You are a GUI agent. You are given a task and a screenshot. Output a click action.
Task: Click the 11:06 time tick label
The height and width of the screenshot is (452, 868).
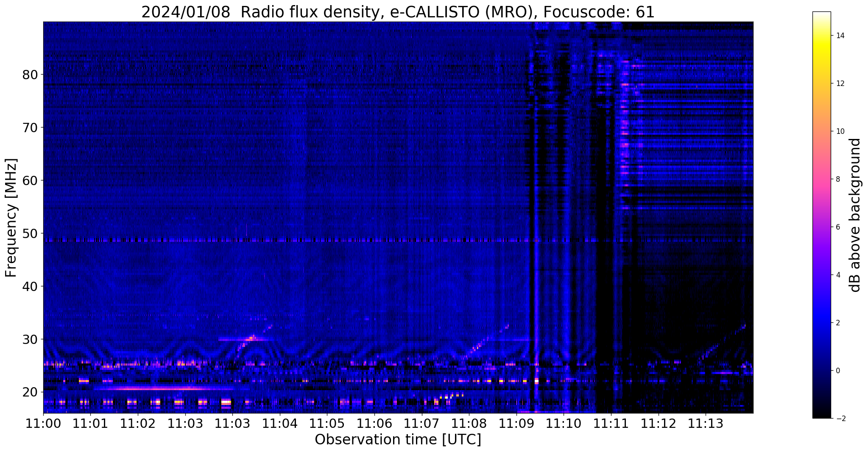coord(374,424)
